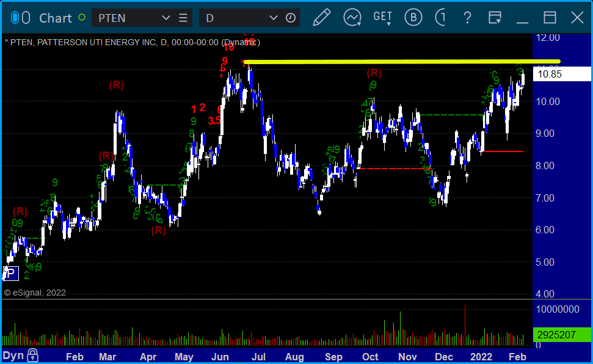Toggle the padlock icon next to Dyn

pyautogui.click(x=32, y=355)
